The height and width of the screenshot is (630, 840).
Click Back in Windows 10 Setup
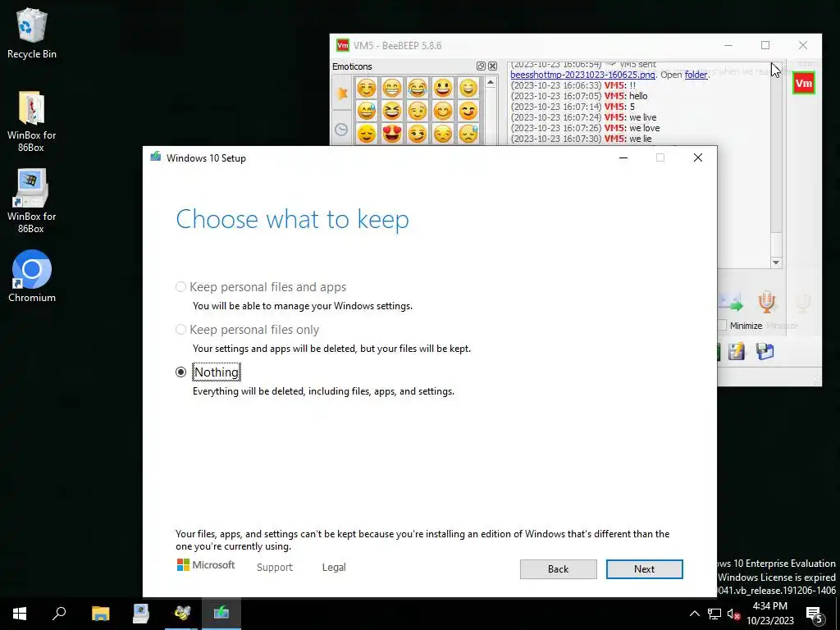click(558, 569)
